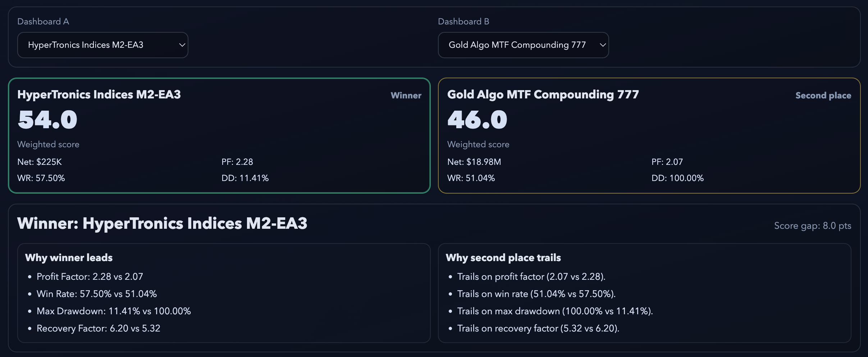The height and width of the screenshot is (357, 868).
Task: Open the Dashboard A strategy dropdown
Action: (x=102, y=45)
